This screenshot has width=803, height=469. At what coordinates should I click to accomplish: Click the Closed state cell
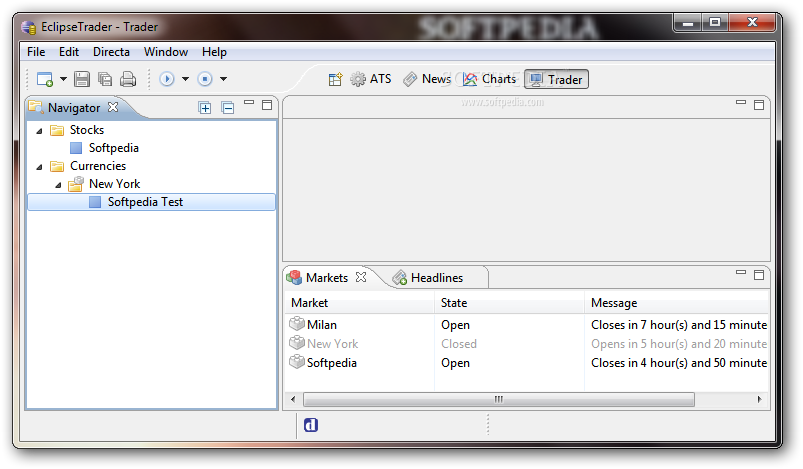(459, 344)
